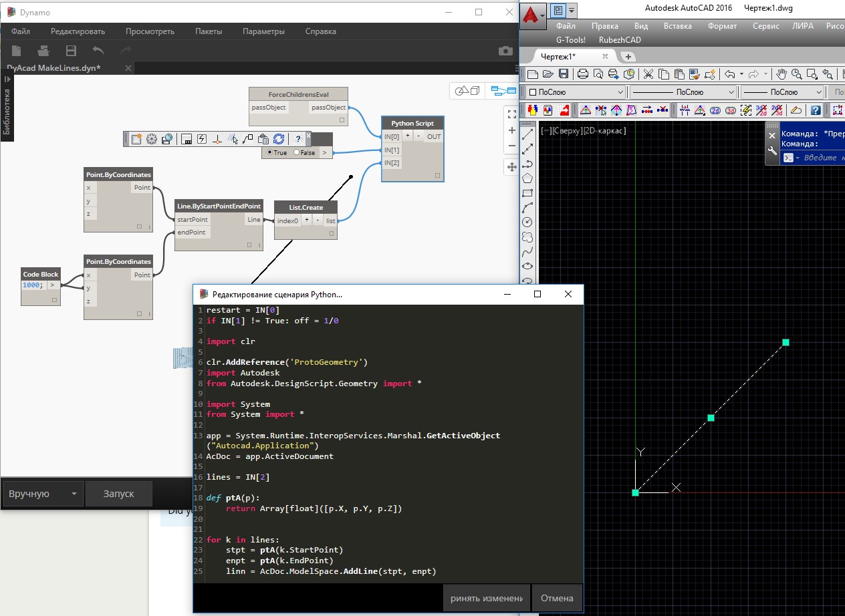Viewport: 845px width, 616px height.
Task: Open the Вставка menu in AutoCAD
Action: [677, 26]
